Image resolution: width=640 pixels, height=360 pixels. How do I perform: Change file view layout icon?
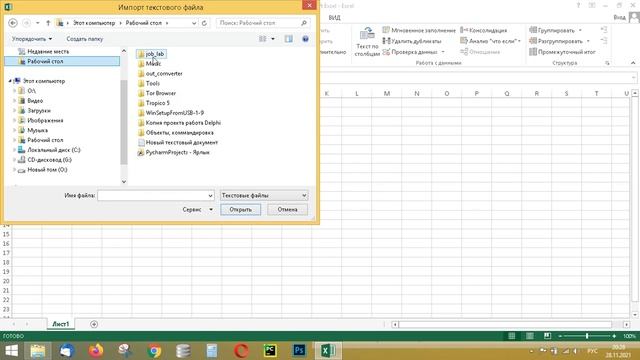(x=262, y=39)
